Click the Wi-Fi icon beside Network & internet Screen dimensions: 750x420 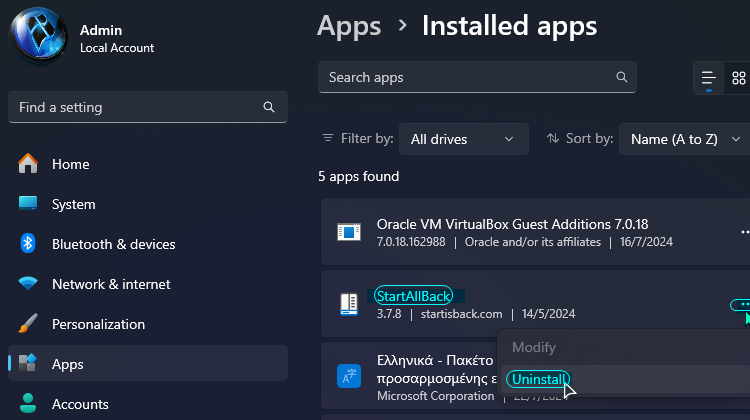click(x=28, y=283)
